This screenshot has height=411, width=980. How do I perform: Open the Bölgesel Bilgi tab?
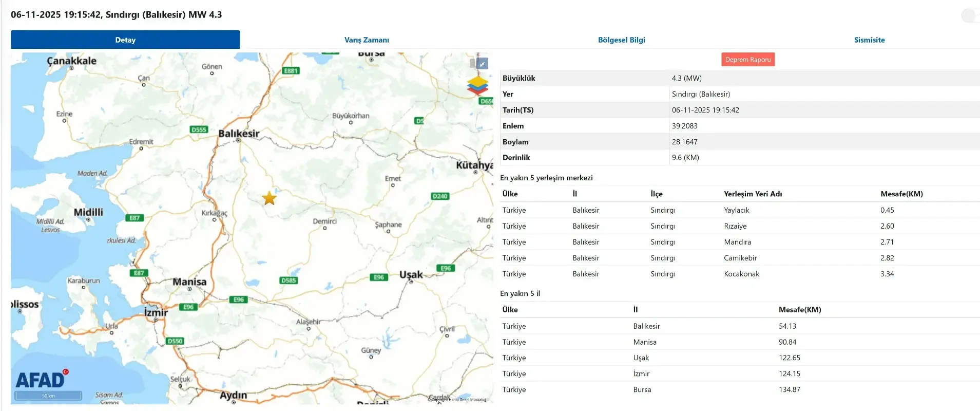click(x=621, y=40)
